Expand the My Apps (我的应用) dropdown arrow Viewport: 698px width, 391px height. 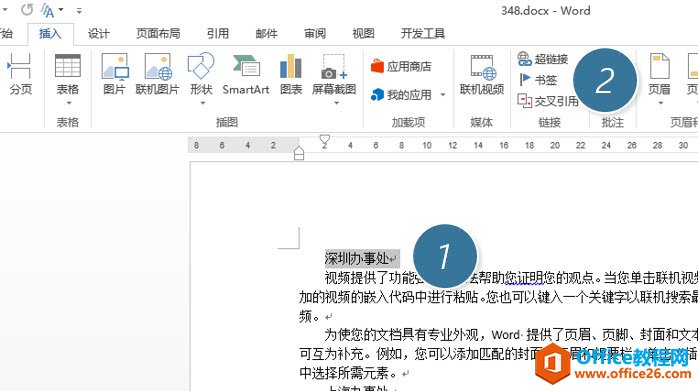pyautogui.click(x=442, y=94)
